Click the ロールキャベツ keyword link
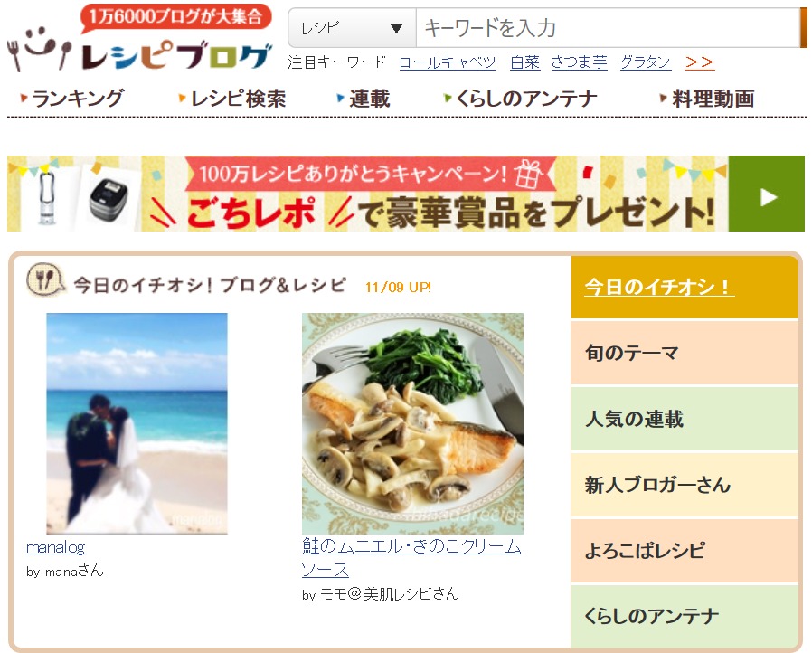 448,62
